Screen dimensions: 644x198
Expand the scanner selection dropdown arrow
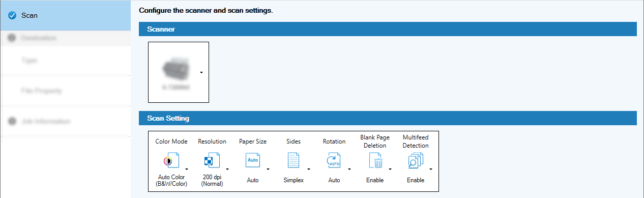[x=201, y=72]
